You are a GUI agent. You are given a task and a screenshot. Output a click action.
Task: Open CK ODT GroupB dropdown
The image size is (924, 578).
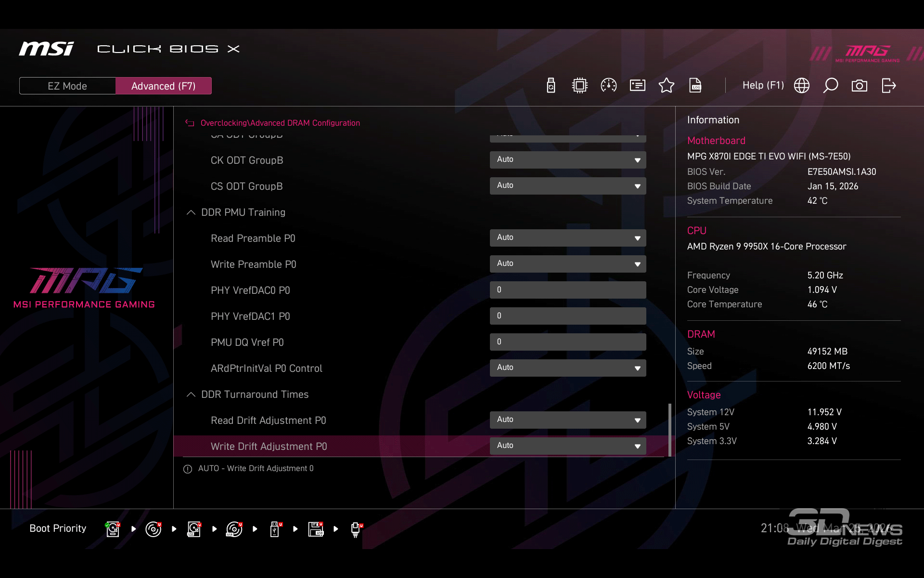pyautogui.click(x=567, y=160)
